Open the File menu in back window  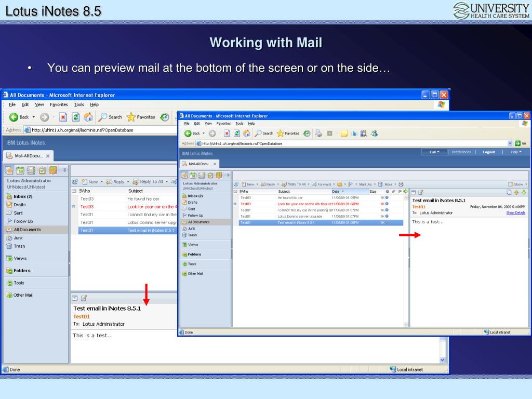12,104
